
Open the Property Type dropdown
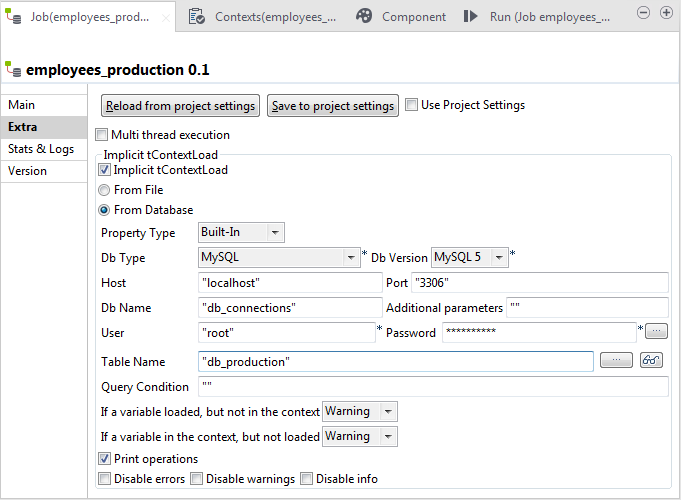[241, 233]
